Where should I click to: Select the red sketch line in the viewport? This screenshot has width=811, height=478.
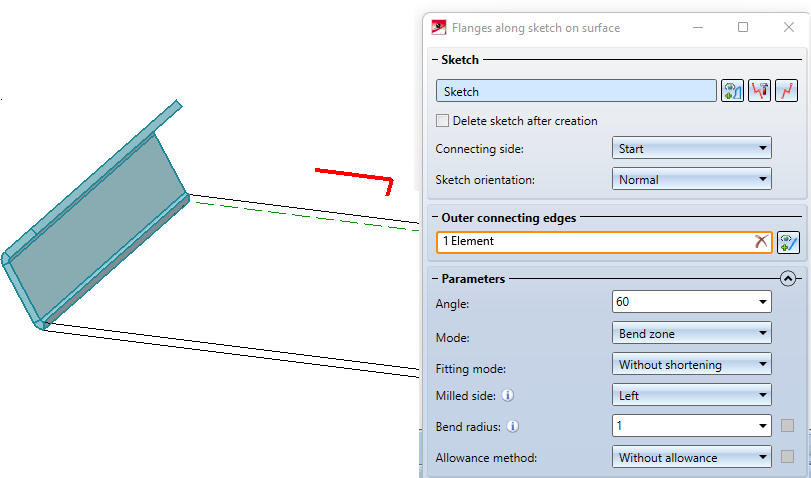click(x=352, y=174)
